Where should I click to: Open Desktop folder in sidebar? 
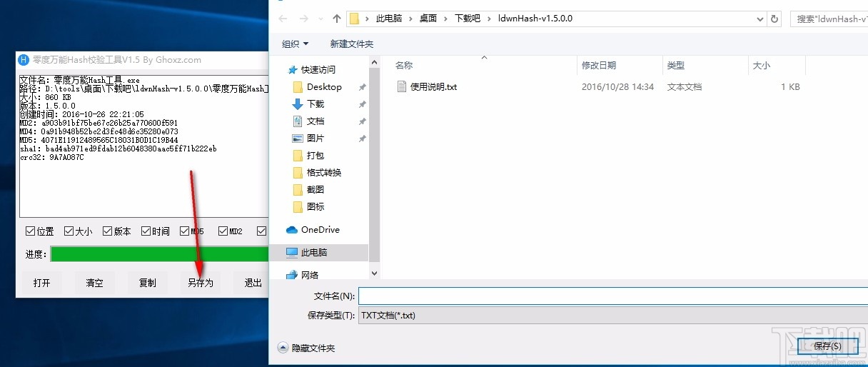(x=318, y=87)
